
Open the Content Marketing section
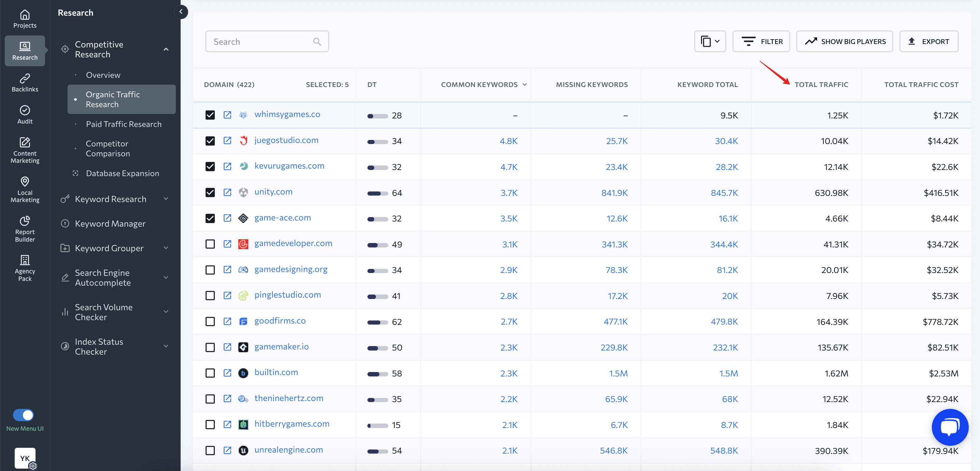(x=25, y=150)
